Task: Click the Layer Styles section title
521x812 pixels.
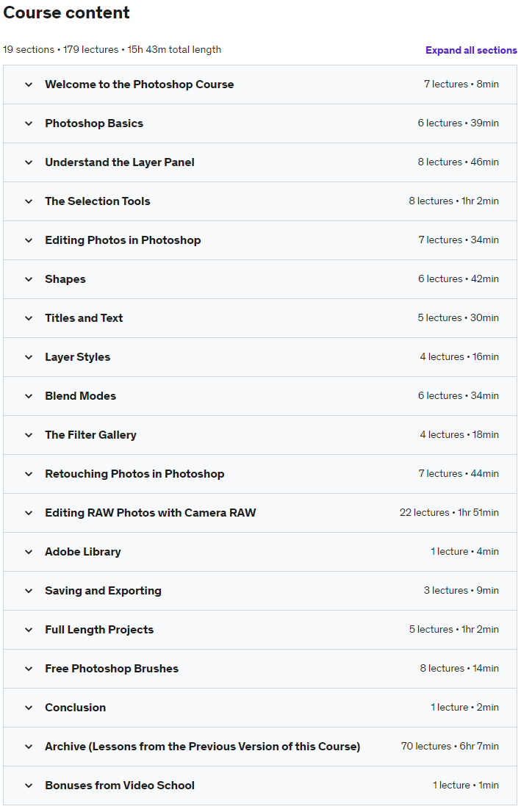Action: (77, 357)
